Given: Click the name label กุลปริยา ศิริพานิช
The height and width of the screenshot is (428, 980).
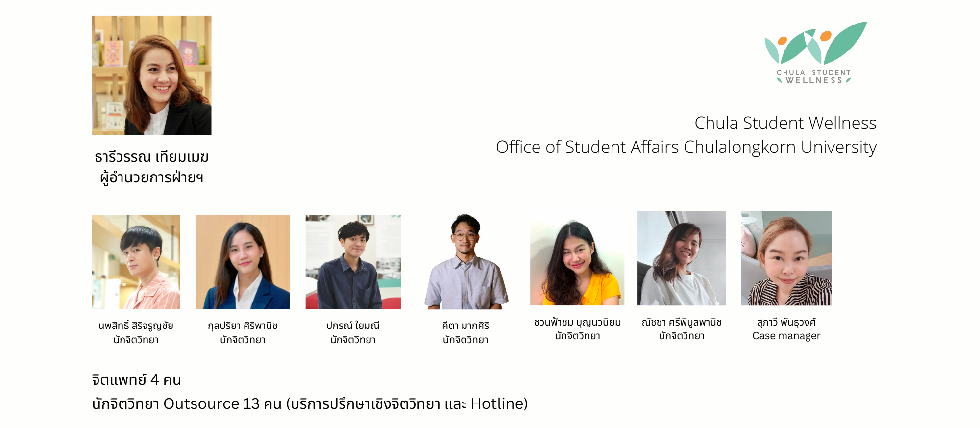Looking at the screenshot, I should point(243,326).
